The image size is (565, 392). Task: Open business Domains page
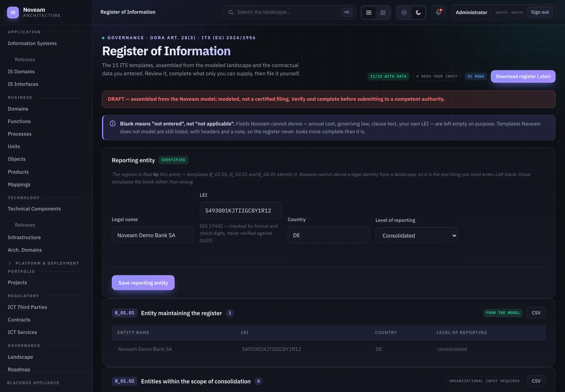18,109
